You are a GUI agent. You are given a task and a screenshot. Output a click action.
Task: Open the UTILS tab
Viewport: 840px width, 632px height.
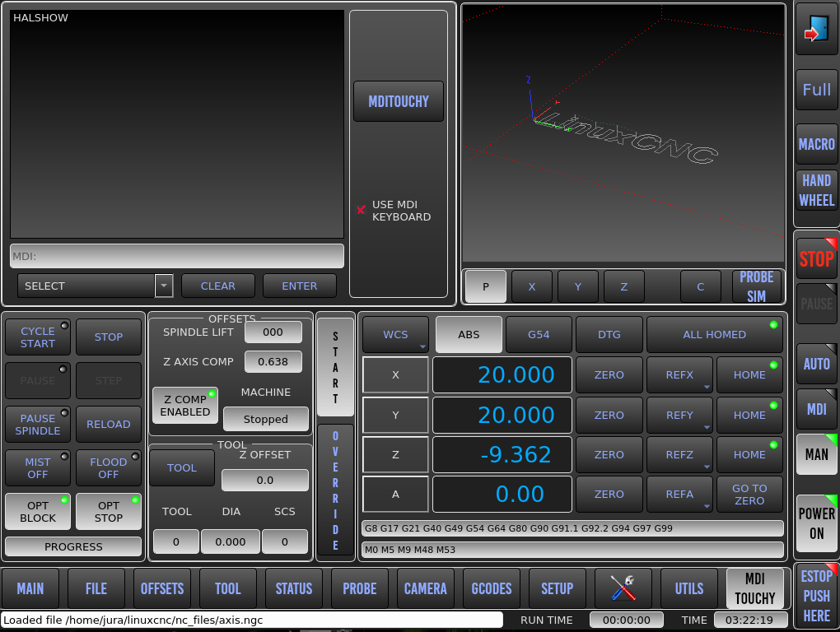(689, 588)
